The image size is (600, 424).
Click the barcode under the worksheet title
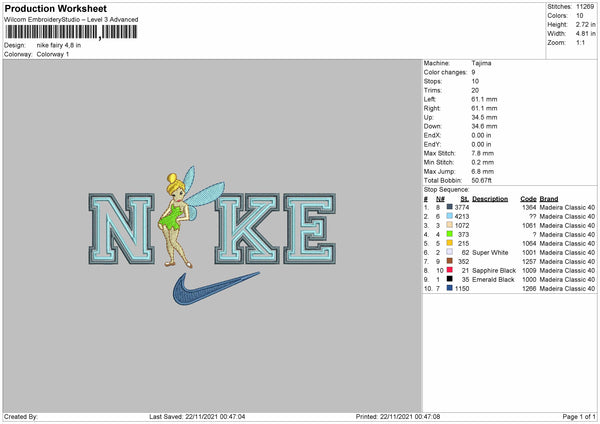71,32
